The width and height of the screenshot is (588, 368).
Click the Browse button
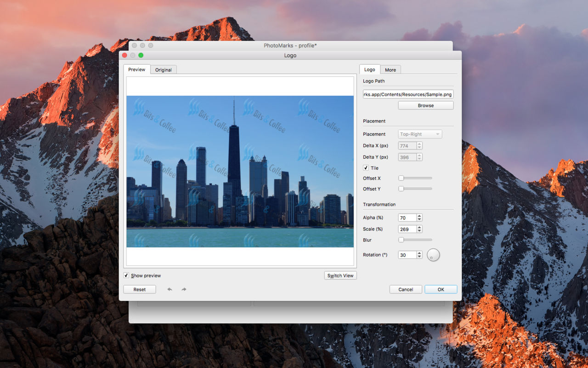[x=426, y=105]
